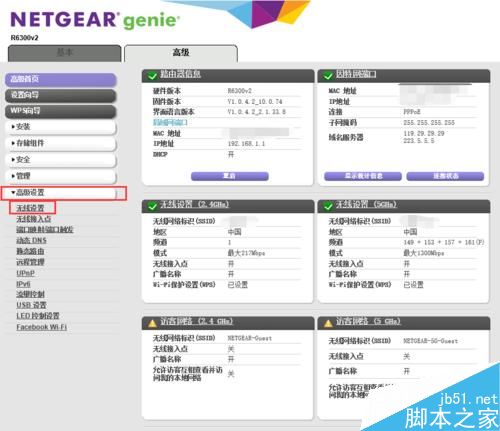Click the 连接状态 button
This screenshot has width=500, height=431.
click(445, 176)
